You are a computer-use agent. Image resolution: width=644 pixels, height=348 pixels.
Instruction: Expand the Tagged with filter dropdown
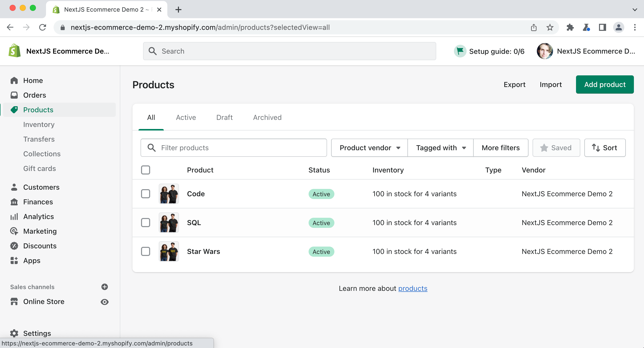coord(441,148)
